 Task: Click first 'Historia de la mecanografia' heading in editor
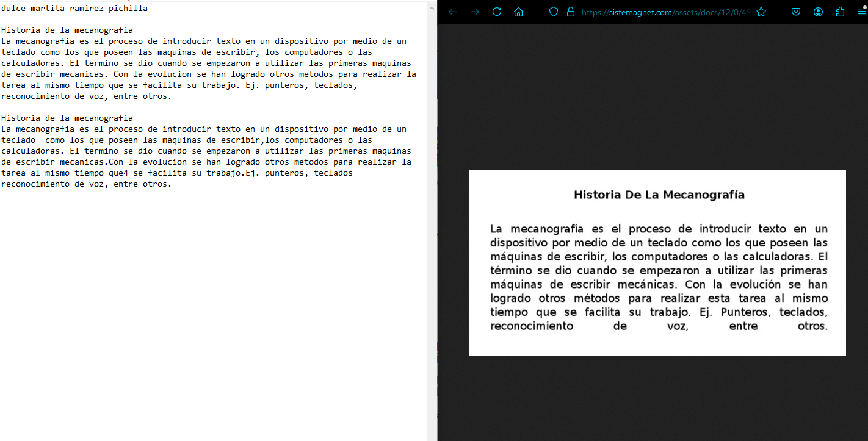(67, 30)
